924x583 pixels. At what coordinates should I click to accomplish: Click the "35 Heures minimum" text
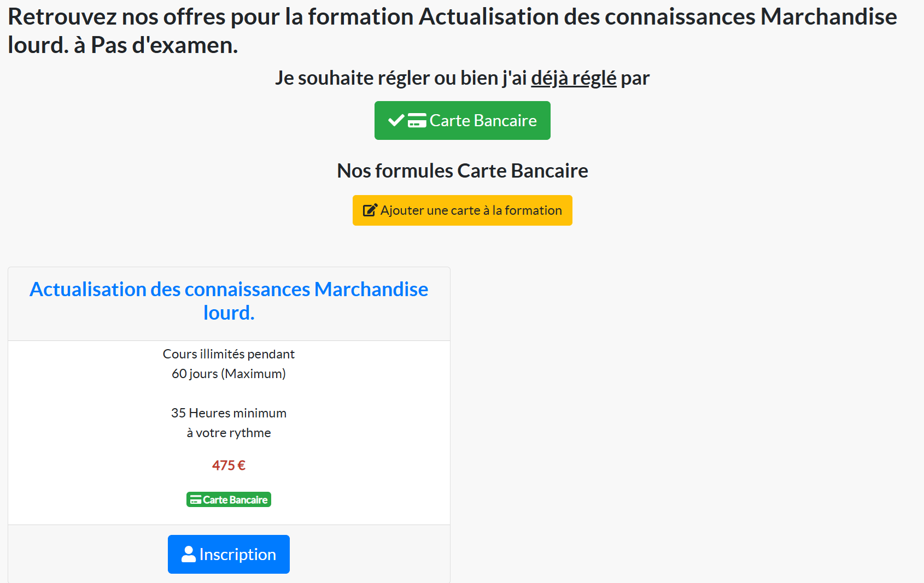click(x=229, y=413)
